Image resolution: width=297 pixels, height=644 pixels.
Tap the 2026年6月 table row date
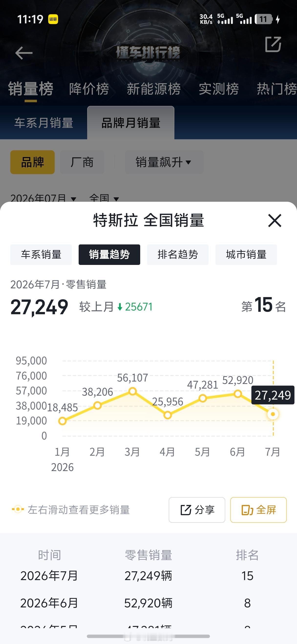click(49, 603)
